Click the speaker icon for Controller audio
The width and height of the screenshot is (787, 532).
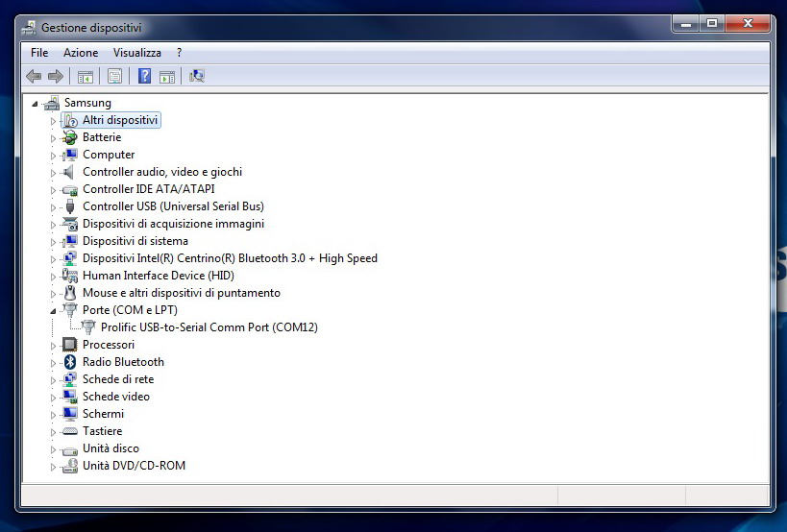coord(69,172)
